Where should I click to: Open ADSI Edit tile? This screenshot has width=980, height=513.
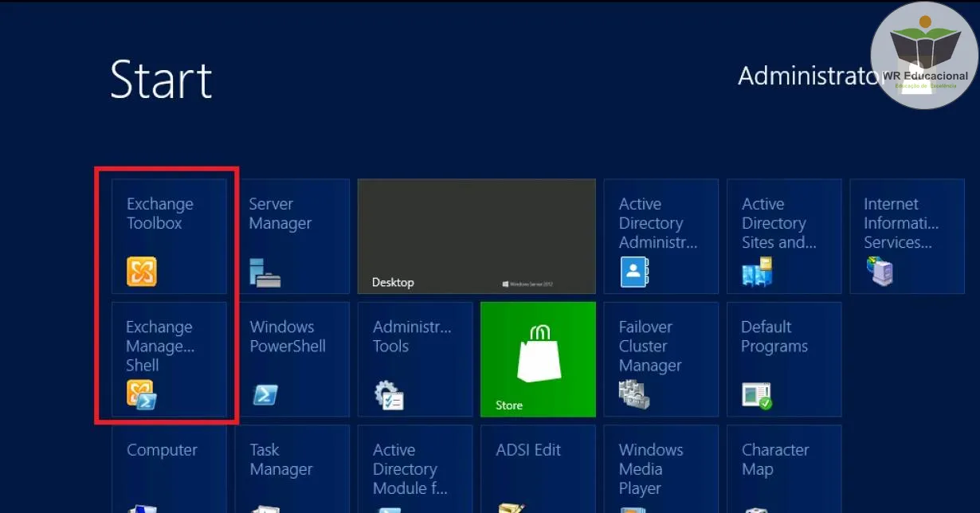tap(538, 470)
